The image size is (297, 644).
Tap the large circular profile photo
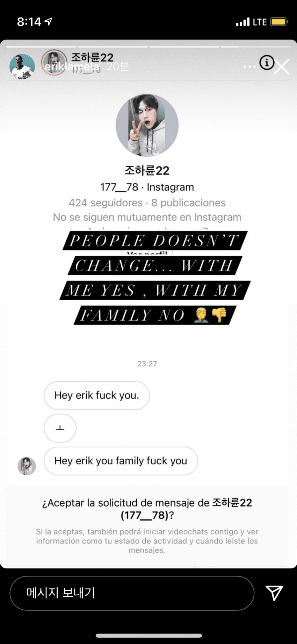pyautogui.click(x=147, y=125)
